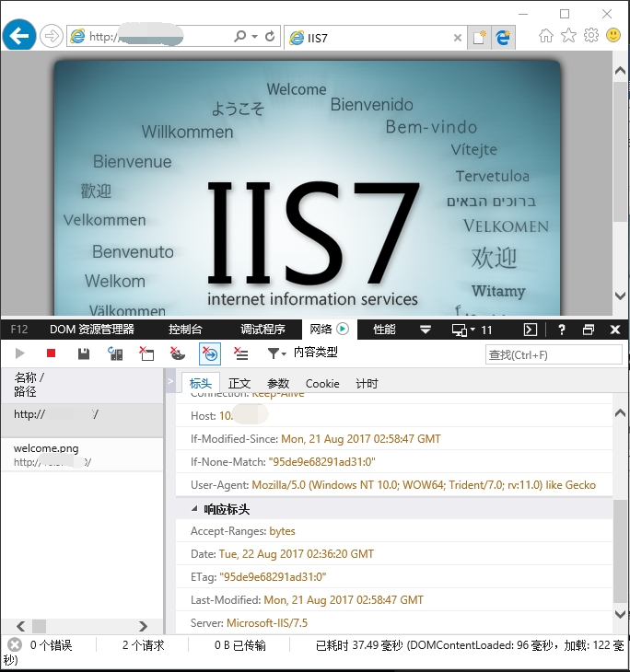This screenshot has height=672, width=630.
Task: Switch to 调试程序 tab
Action: coord(262,330)
